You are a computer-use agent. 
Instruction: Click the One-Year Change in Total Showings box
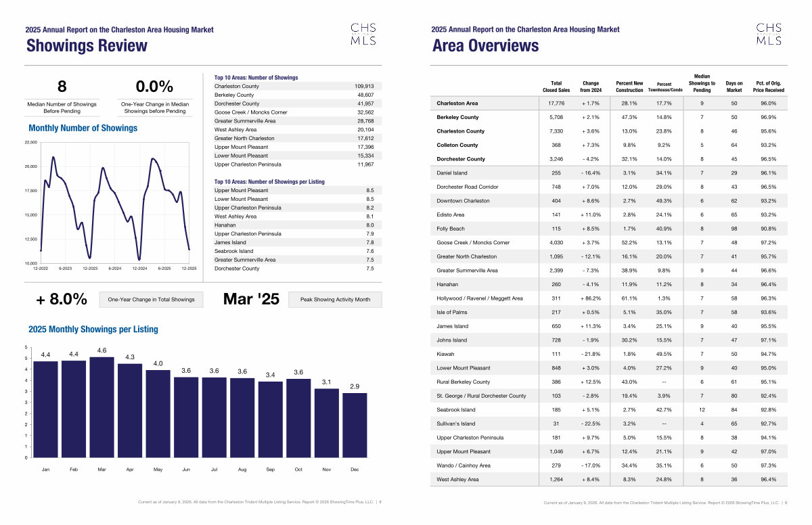pos(151,300)
